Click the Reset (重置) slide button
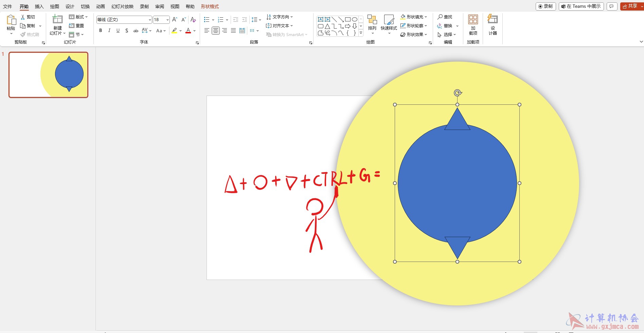The height and width of the screenshot is (333, 644). coord(76,26)
